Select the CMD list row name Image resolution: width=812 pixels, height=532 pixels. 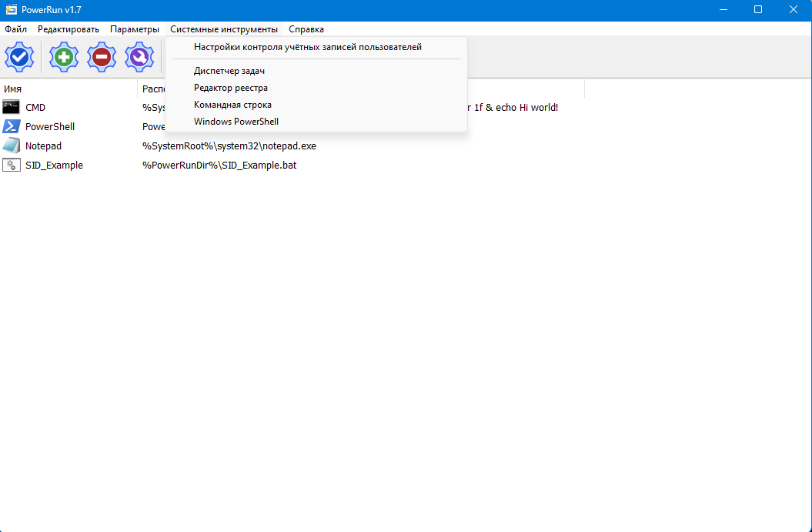tap(35, 108)
